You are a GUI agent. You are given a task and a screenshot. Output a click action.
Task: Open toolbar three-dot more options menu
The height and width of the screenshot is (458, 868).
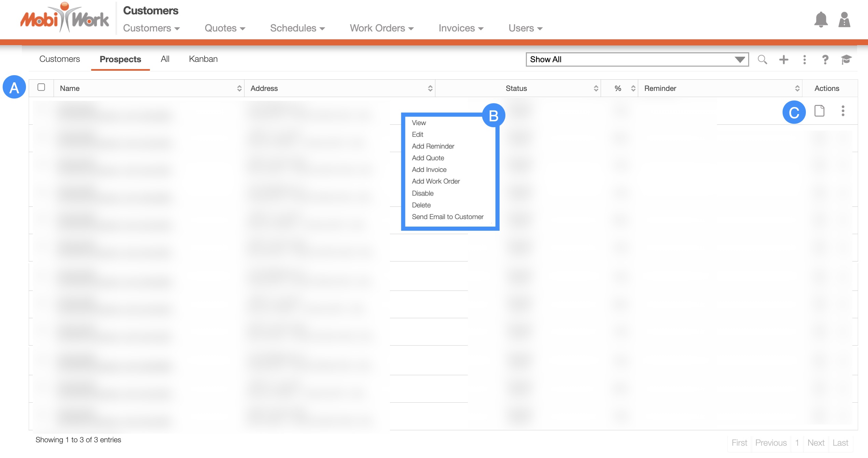(x=804, y=59)
